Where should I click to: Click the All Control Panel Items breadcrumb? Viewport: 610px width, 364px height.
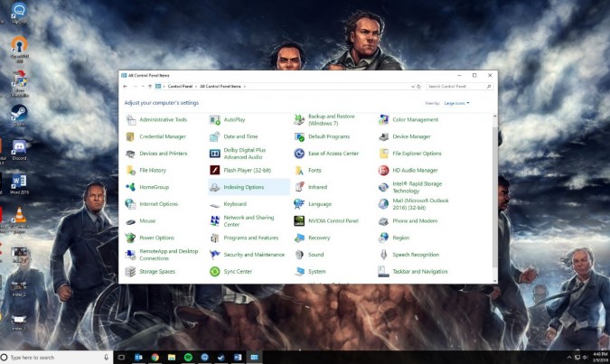[x=221, y=87]
